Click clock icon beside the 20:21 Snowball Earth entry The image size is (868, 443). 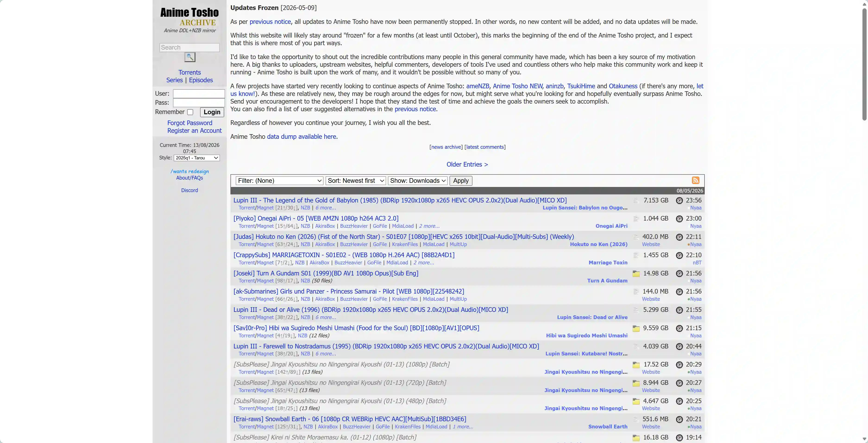679,419
